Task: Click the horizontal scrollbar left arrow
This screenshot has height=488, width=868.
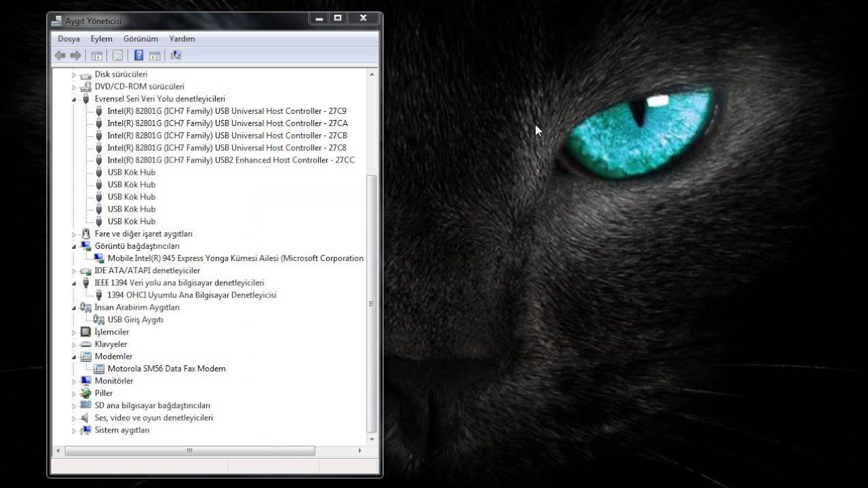Action: [x=58, y=450]
